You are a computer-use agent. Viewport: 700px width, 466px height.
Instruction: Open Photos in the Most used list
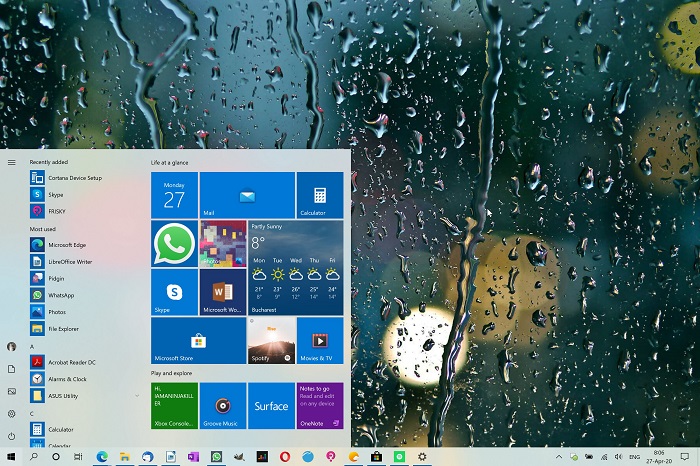tap(85, 312)
